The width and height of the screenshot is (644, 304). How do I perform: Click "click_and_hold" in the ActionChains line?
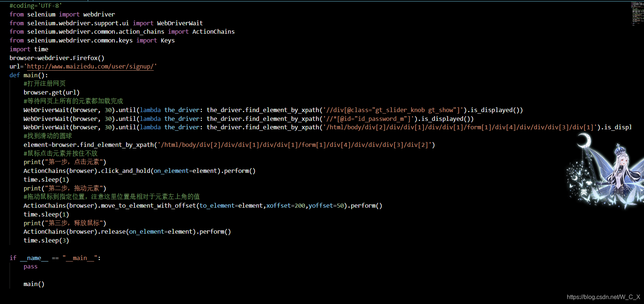(125, 171)
